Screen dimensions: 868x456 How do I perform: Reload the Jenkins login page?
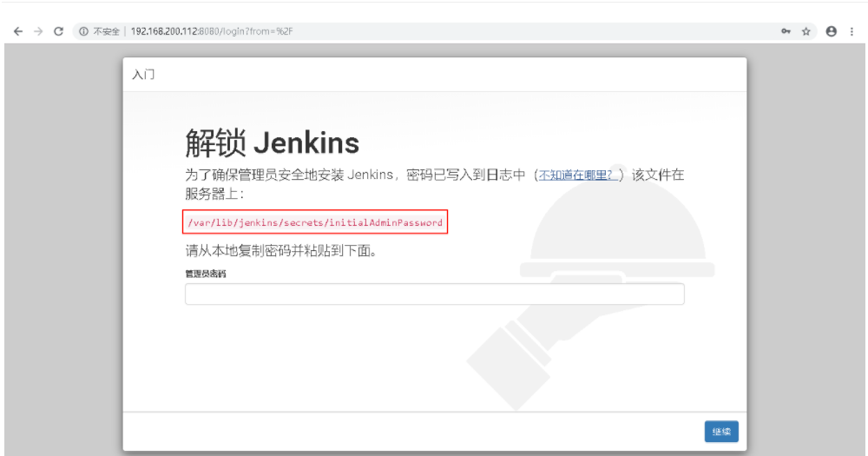point(58,31)
